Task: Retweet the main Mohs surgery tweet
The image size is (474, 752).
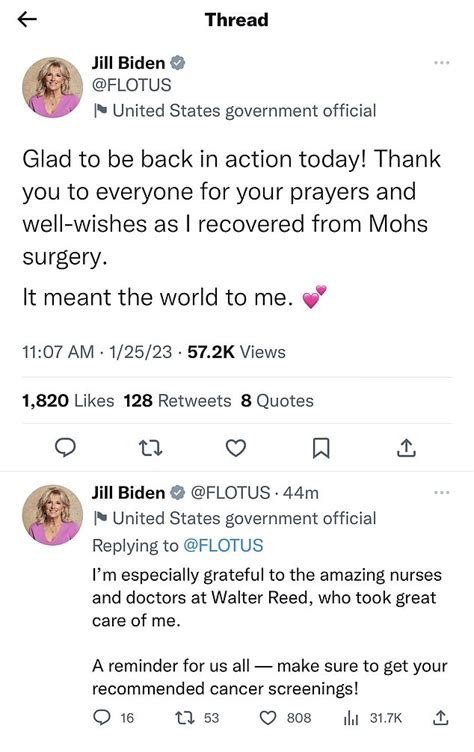Action: click(150, 448)
